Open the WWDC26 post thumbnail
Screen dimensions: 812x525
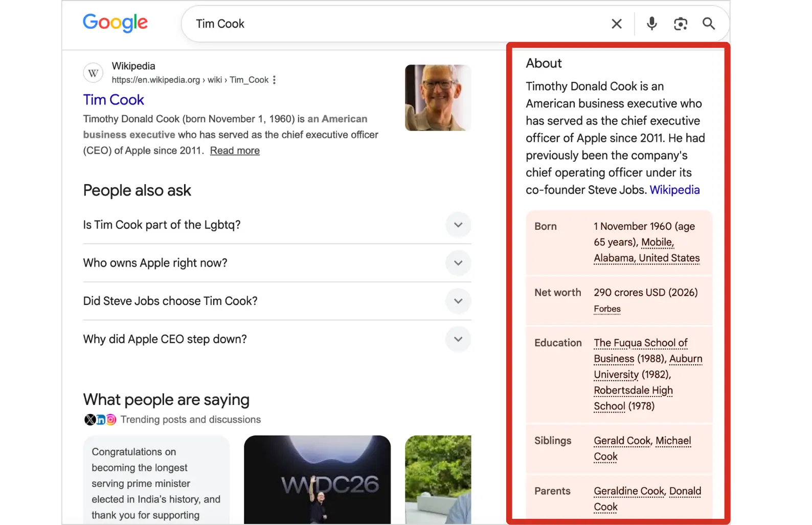(317, 479)
